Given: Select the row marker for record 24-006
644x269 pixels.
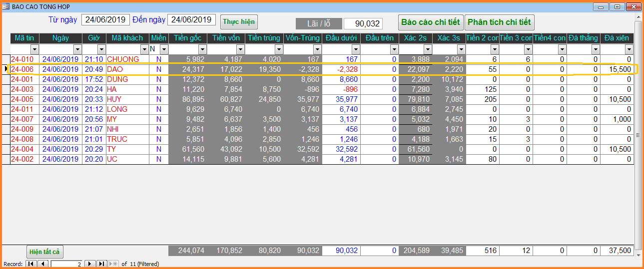Looking at the screenshot, I should tap(5, 69).
